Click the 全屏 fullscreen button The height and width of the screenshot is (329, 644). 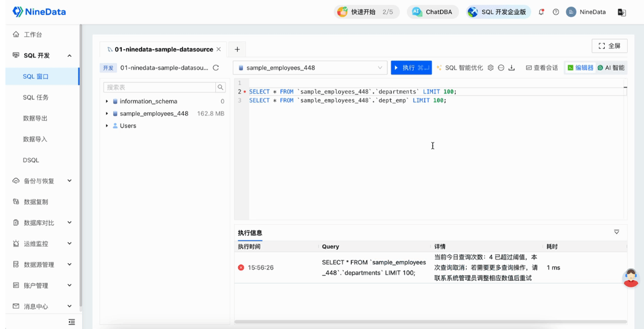pyautogui.click(x=610, y=46)
